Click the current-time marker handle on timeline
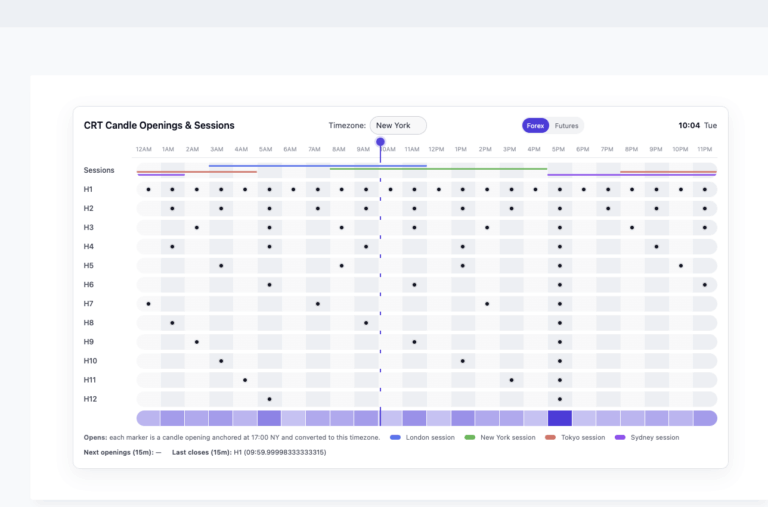768x507 pixels. [x=380, y=142]
